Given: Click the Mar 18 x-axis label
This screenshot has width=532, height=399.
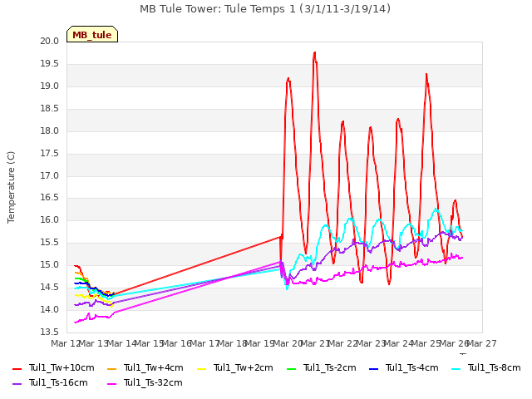Looking at the screenshot, I should point(232,343).
